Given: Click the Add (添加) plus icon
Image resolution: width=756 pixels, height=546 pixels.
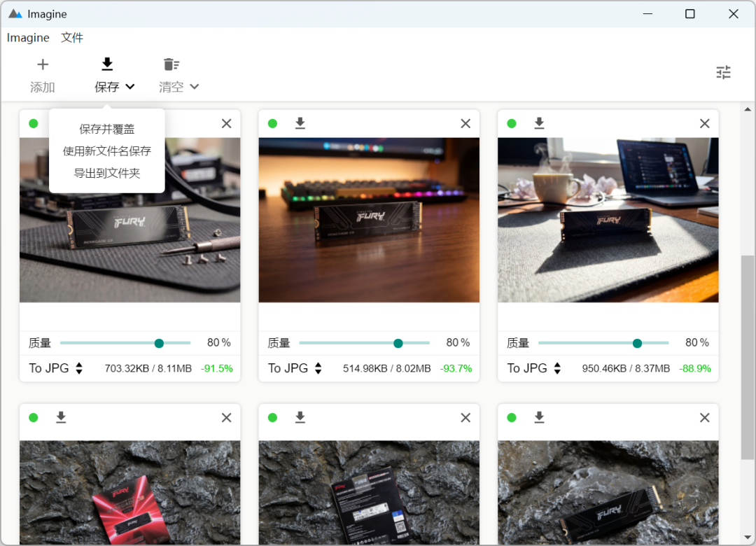Looking at the screenshot, I should pyautogui.click(x=43, y=65).
